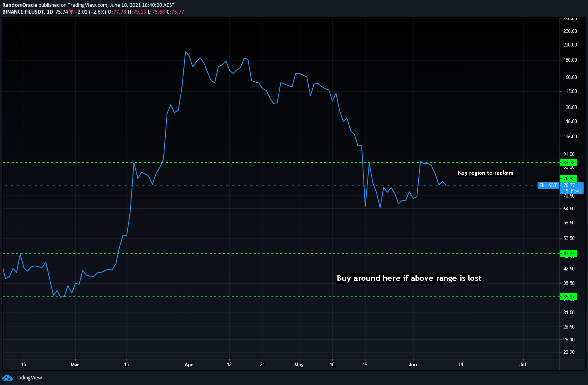
Task: Click the blue FILUSDT symbol tag
Action: [548, 185]
